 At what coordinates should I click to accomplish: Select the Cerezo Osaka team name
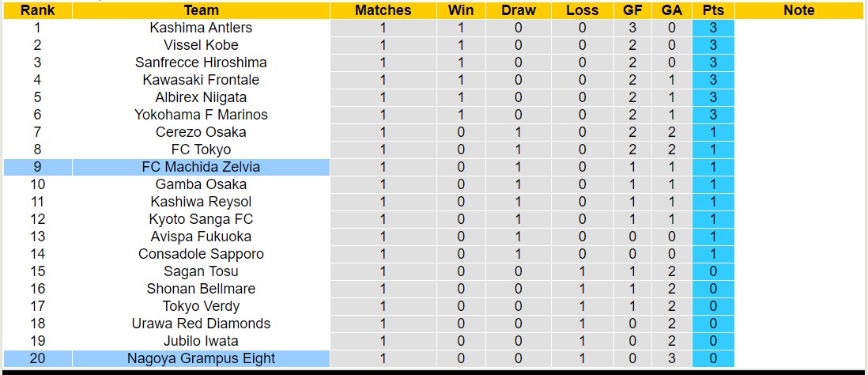click(x=201, y=132)
